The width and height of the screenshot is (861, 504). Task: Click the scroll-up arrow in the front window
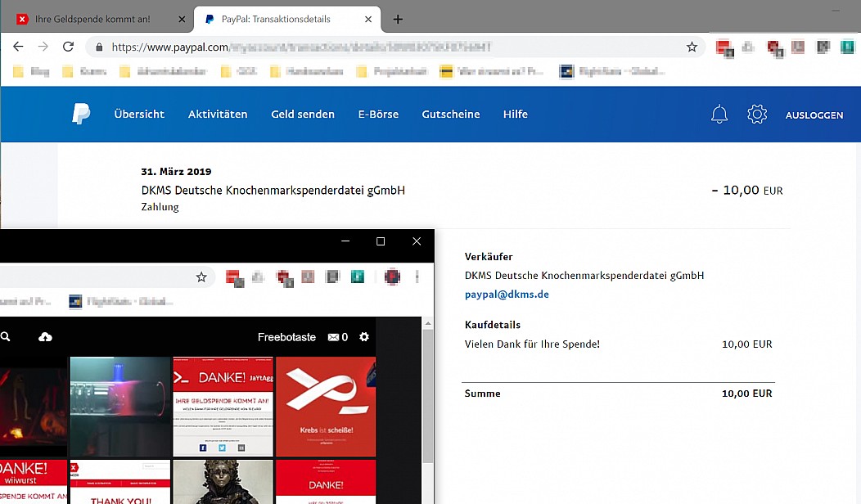428,323
